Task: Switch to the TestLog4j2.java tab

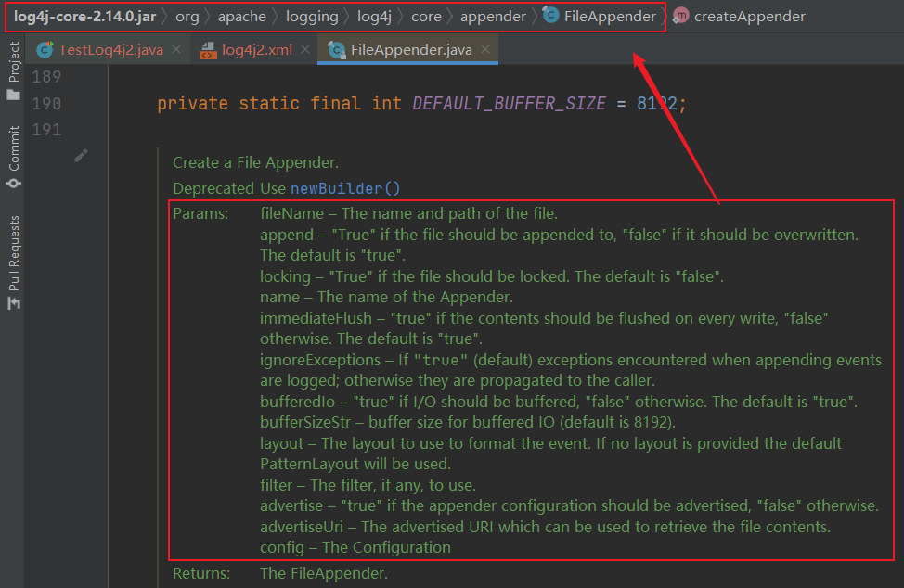Action: (x=110, y=49)
